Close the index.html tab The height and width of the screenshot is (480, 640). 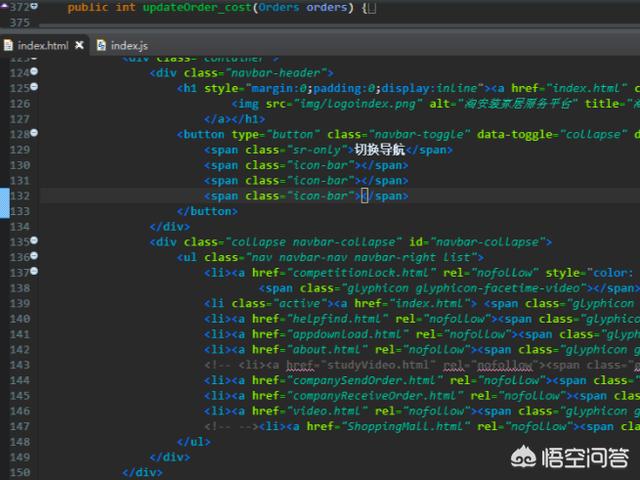tap(80, 45)
